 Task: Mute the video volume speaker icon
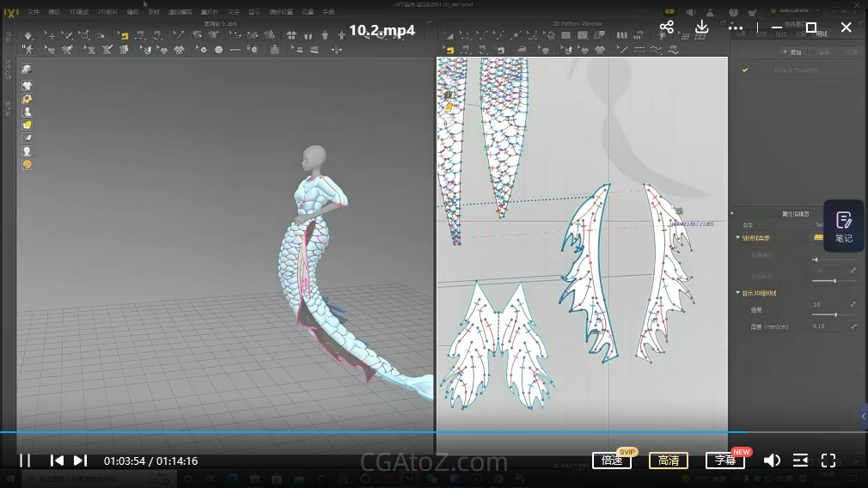tap(772, 461)
